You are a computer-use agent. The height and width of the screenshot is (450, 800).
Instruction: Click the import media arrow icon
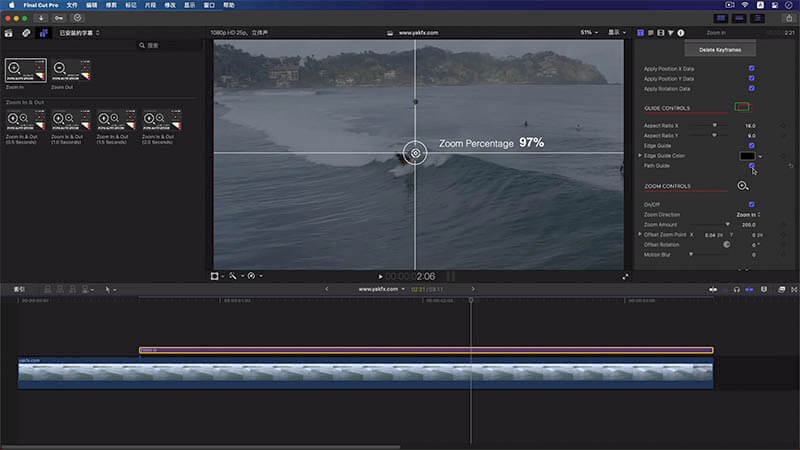pos(41,18)
